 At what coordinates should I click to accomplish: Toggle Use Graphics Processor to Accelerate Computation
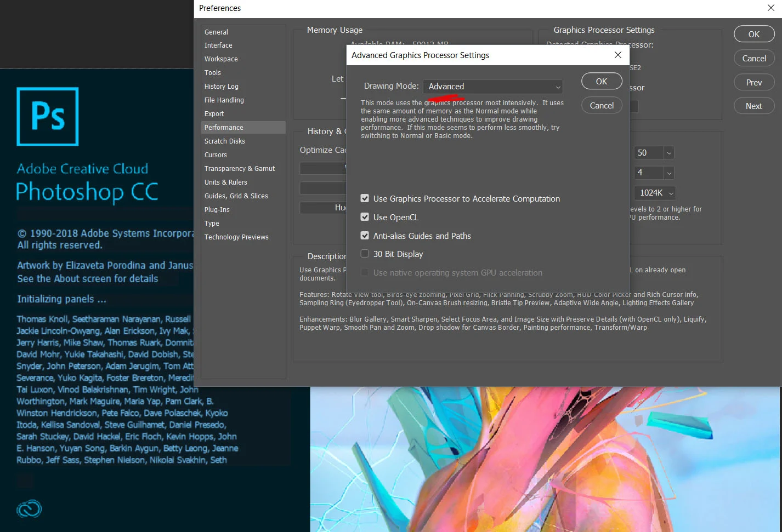click(365, 198)
